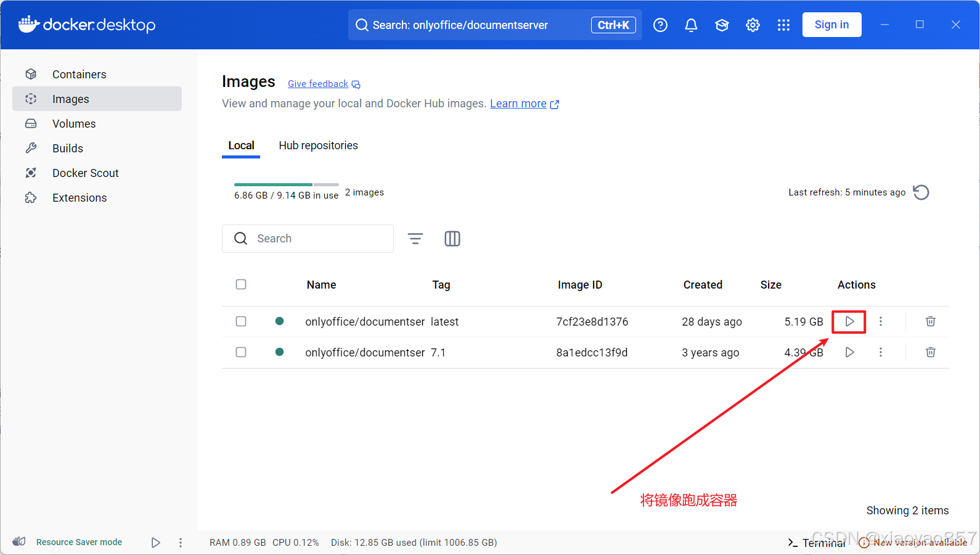Open the Learning center graduation cap icon
Screen dimensions: 980x555
[722, 25]
